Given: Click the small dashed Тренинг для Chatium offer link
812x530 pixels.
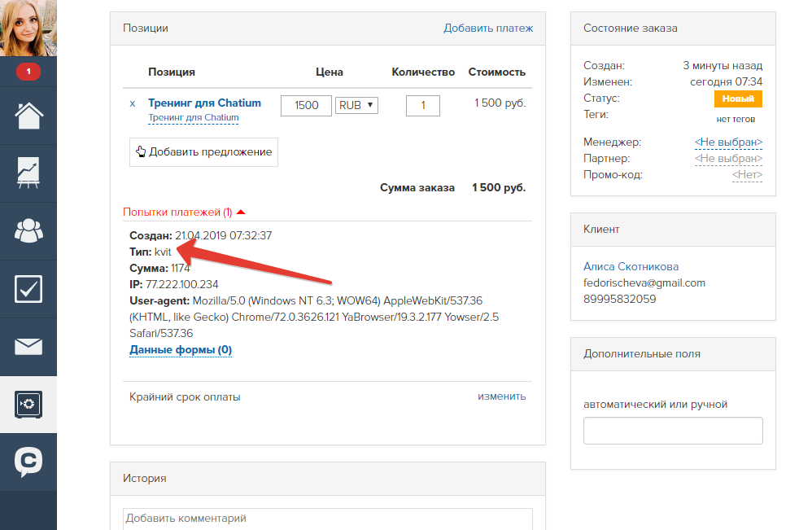Looking at the screenshot, I should [x=194, y=117].
